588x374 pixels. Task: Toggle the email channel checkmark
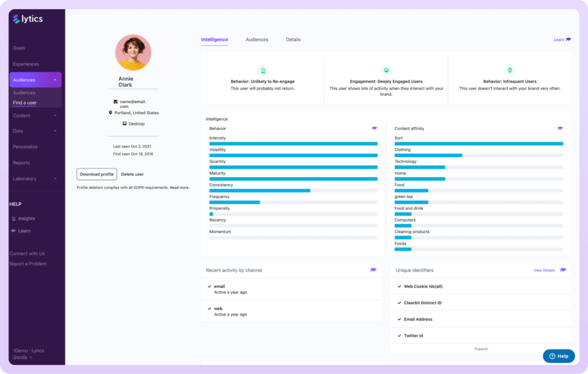click(209, 286)
